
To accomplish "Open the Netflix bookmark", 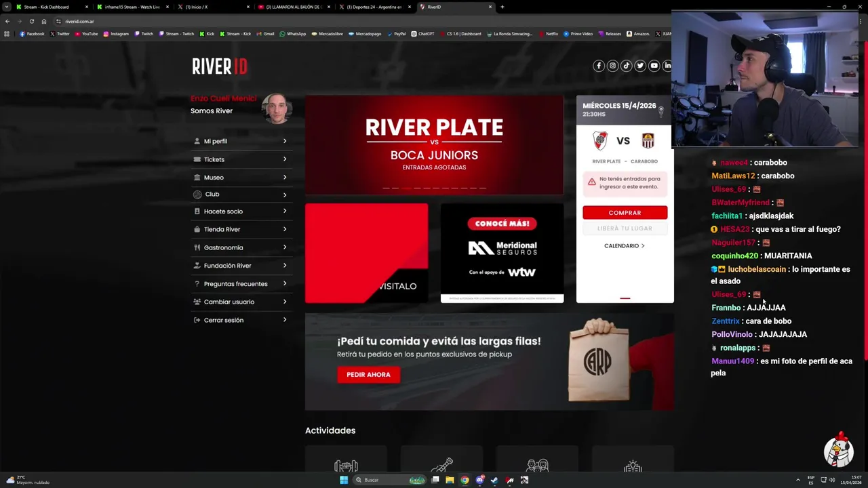I will point(549,34).
